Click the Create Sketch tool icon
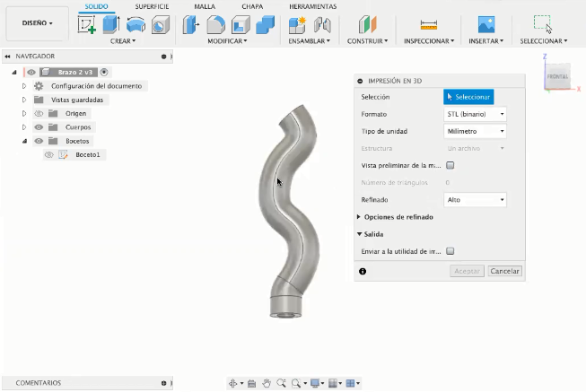This screenshot has width=586, height=392. (x=87, y=24)
